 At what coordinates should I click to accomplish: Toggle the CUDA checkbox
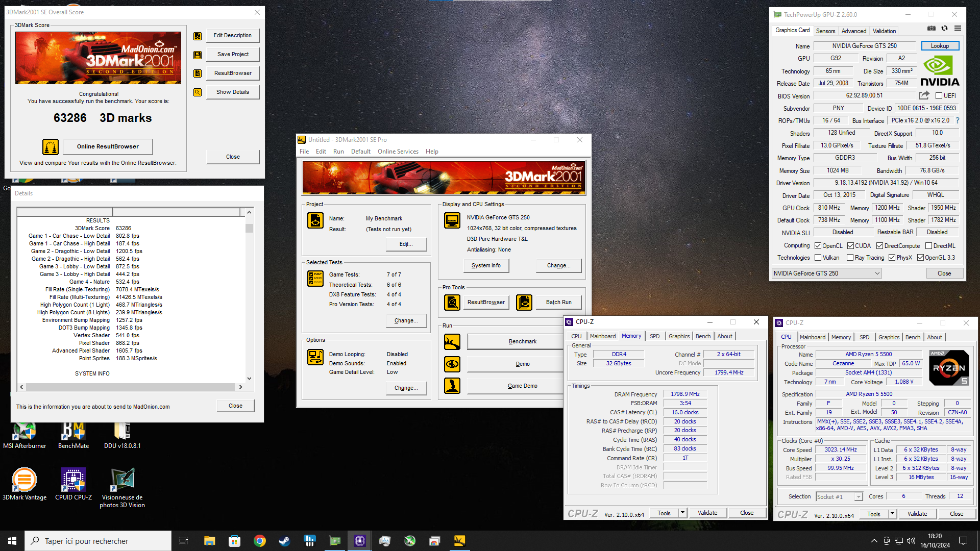[850, 246]
